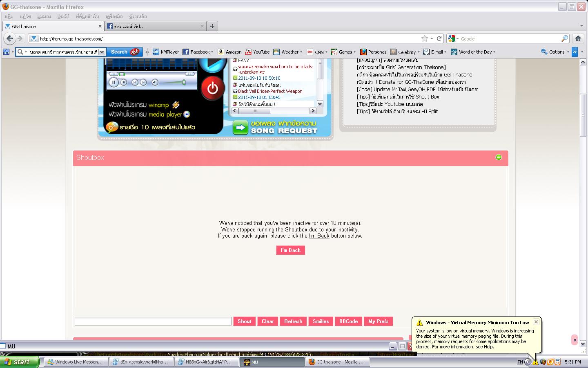Go forward with the browser forward arrow

(20, 38)
